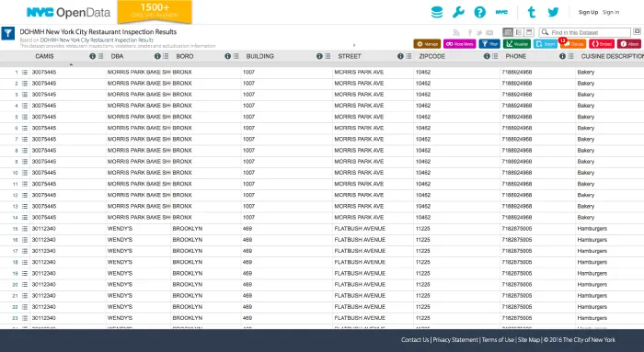Open row 10 menu icon

(25, 173)
